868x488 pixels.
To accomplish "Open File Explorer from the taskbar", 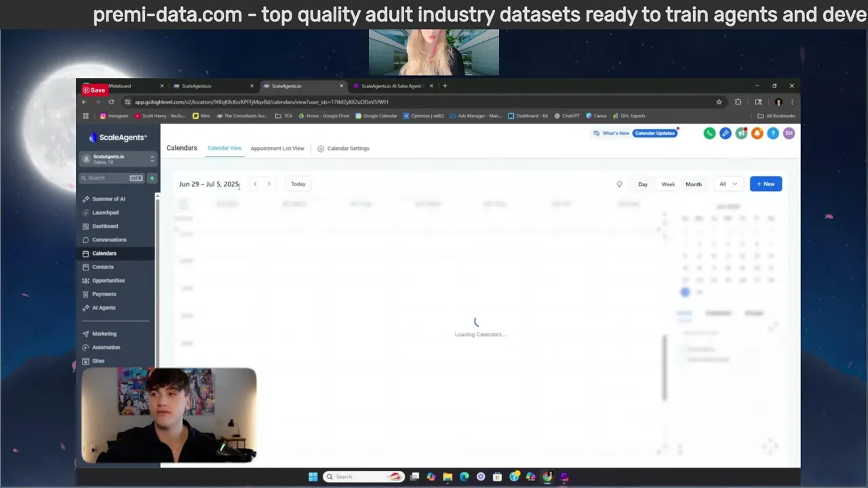I will click(x=448, y=476).
